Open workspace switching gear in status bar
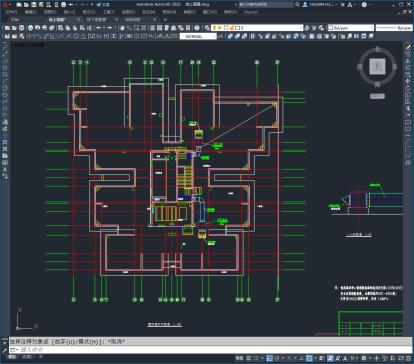This screenshot has height=364, width=414. pos(364,358)
